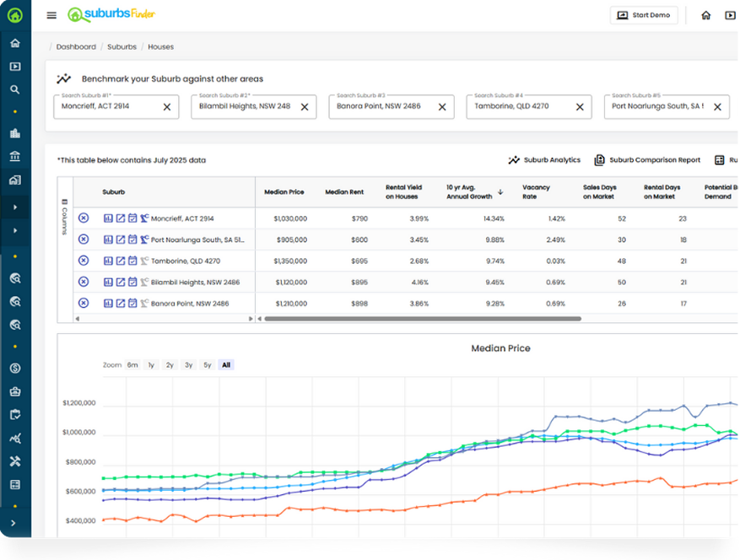Select the 5y zoom range option

207,365
